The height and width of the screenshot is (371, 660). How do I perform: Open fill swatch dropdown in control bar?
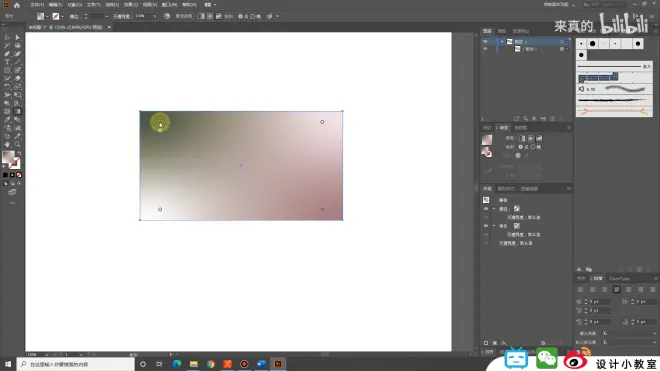[x=47, y=16]
